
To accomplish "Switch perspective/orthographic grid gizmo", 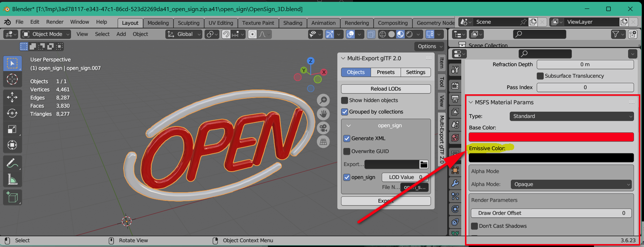I will coord(323,142).
